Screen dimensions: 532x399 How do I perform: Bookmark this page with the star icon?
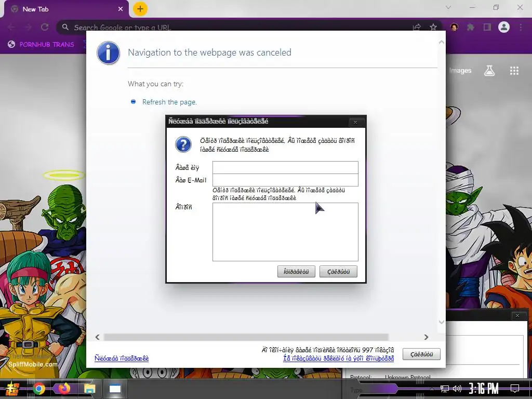(433, 27)
